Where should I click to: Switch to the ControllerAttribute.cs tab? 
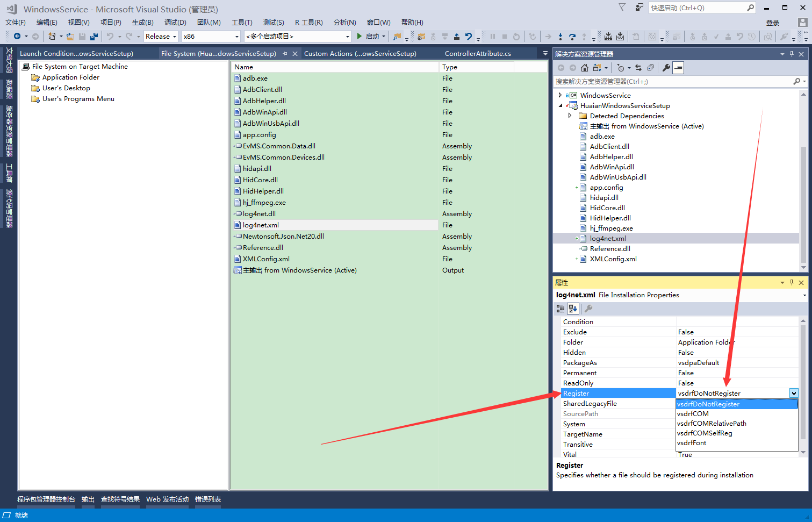[478, 54]
